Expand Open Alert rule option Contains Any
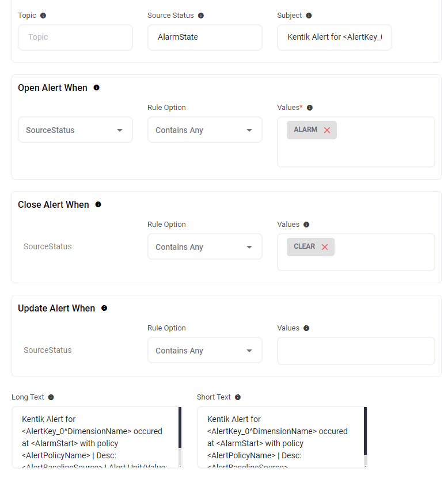Screen dimensions: 448x479 [204, 130]
